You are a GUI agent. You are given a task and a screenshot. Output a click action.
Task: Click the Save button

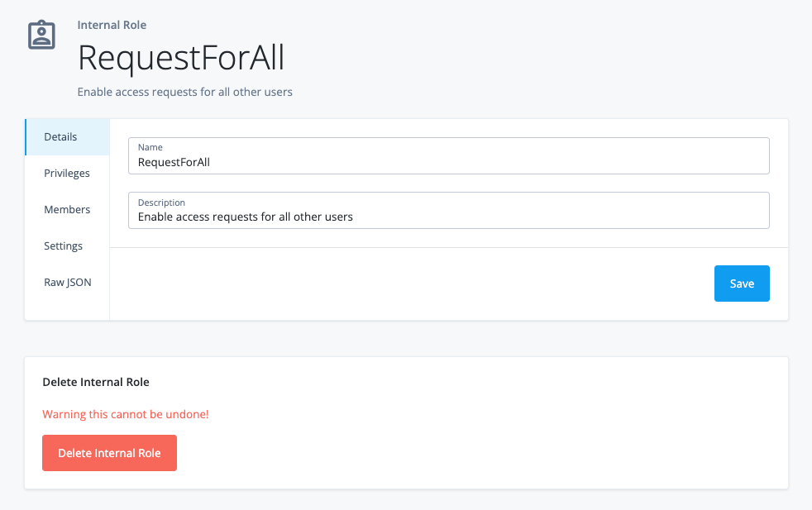pos(741,283)
